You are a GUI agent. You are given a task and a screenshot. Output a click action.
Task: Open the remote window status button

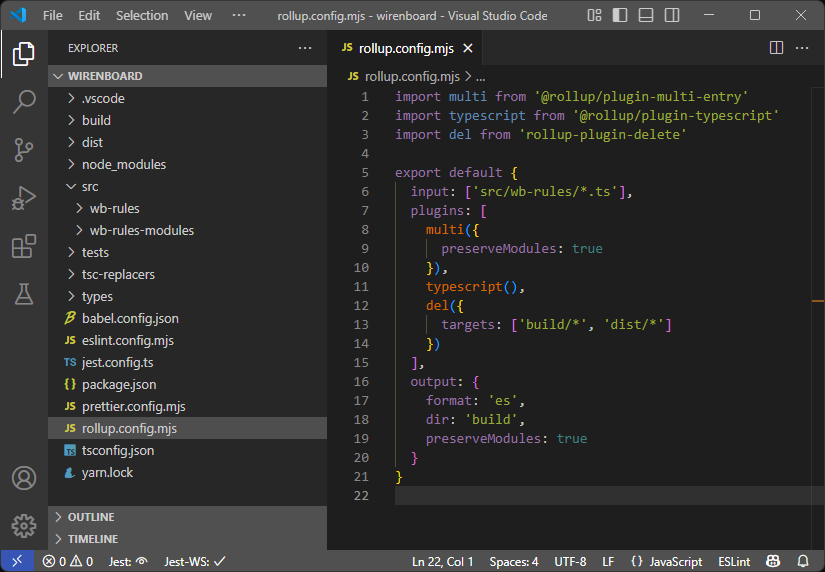coord(17,562)
